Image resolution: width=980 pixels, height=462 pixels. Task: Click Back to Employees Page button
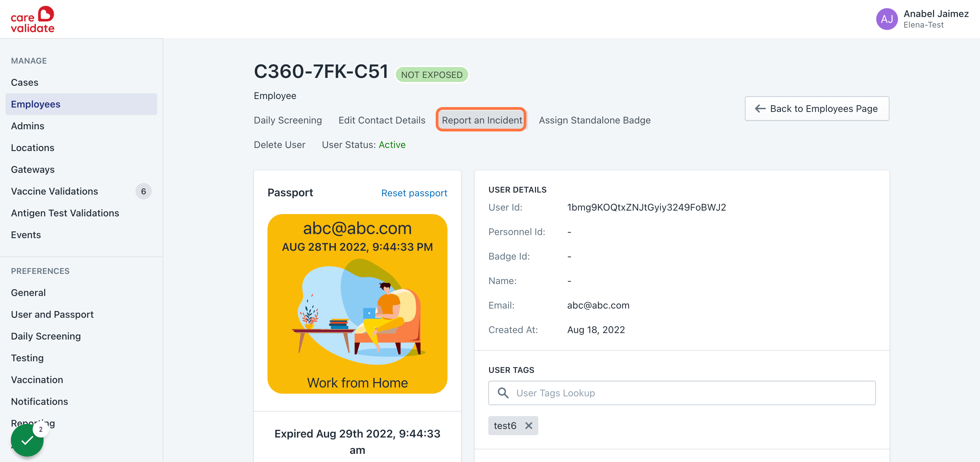coord(816,109)
